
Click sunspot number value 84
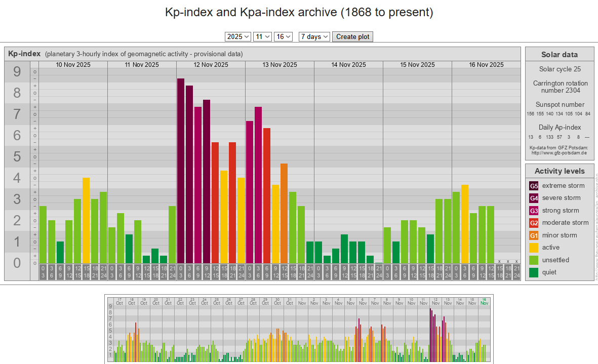(x=588, y=114)
